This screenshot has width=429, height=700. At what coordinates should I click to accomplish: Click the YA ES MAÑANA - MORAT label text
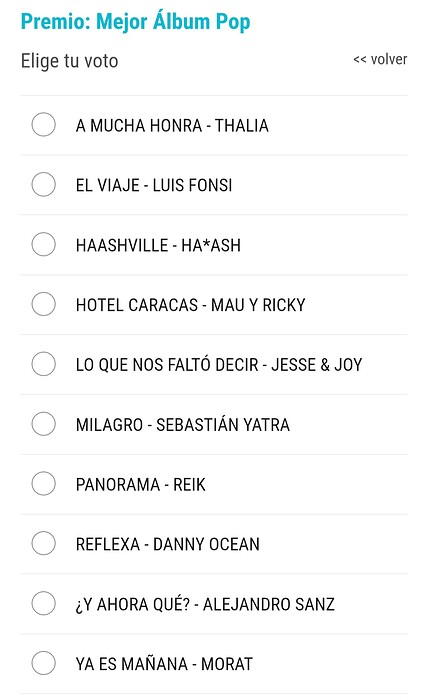tap(164, 664)
